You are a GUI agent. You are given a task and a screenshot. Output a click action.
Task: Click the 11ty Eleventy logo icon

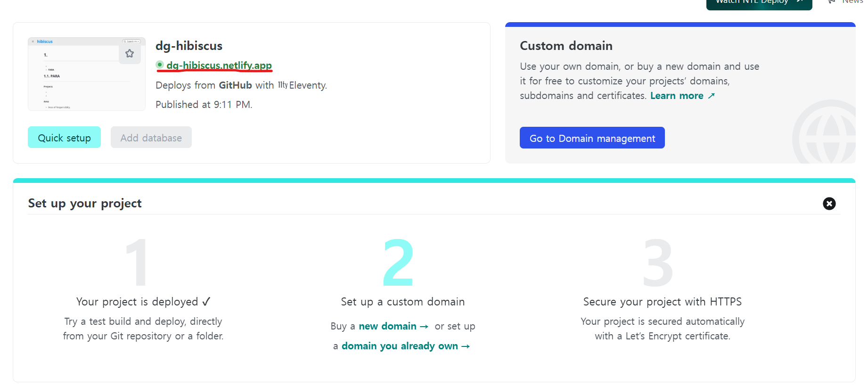(x=282, y=85)
